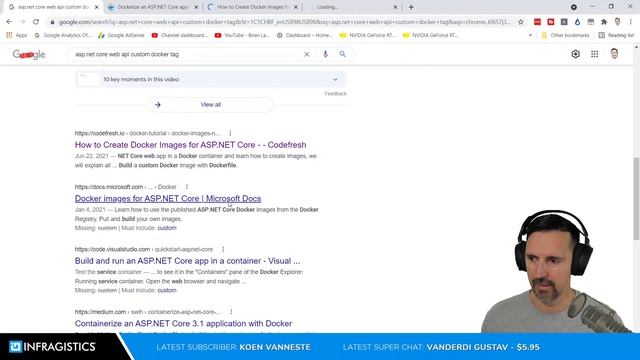
Task: Open options for code.visualstudio.com result
Action: (223, 249)
